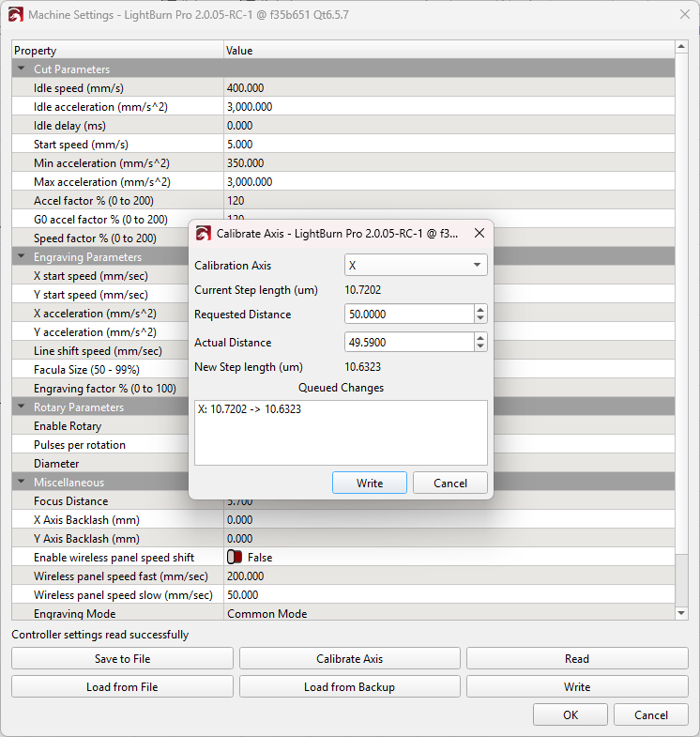This screenshot has width=700, height=737.
Task: Collapse the Miscellaneous section
Action: pyautogui.click(x=22, y=482)
